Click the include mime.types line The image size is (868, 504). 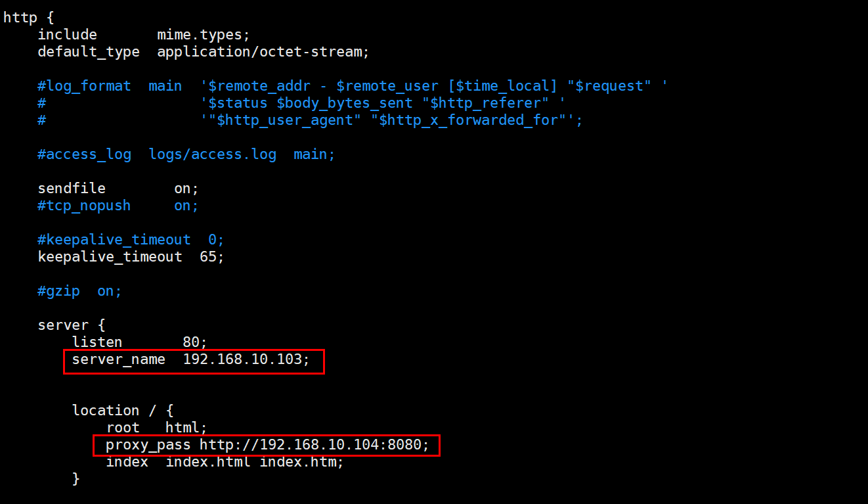pyautogui.click(x=144, y=35)
